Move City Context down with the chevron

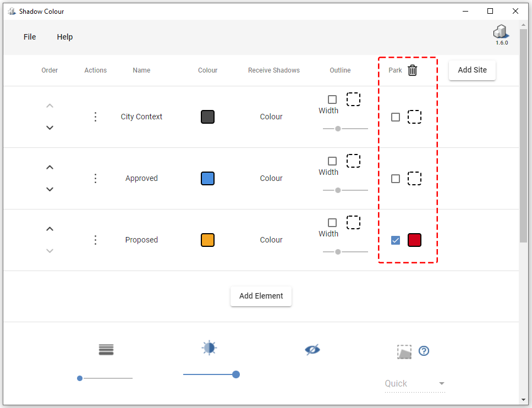[x=50, y=128]
